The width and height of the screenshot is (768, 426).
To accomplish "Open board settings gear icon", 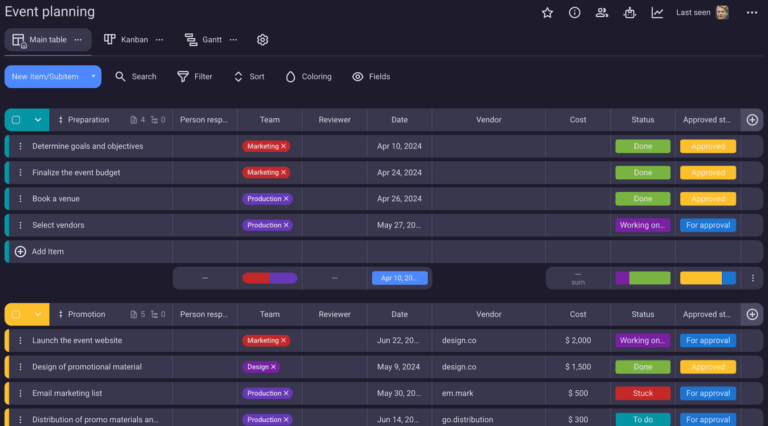I will [x=263, y=40].
